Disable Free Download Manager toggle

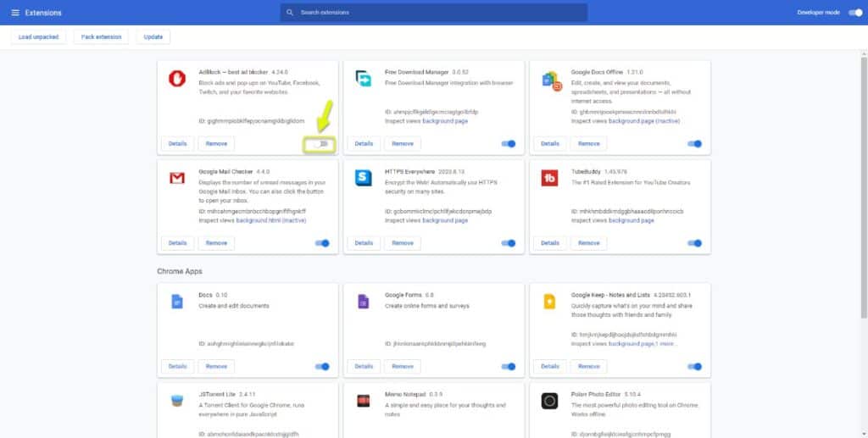click(x=509, y=144)
